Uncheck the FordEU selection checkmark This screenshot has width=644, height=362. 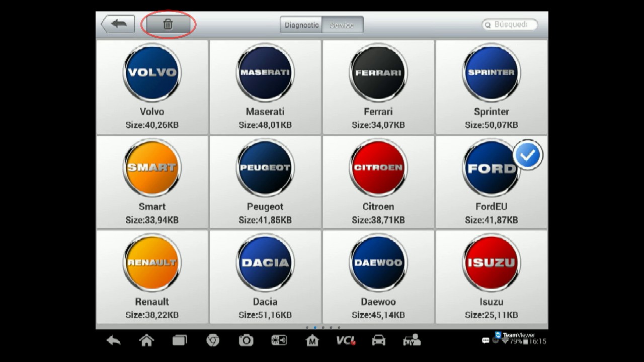(x=528, y=155)
